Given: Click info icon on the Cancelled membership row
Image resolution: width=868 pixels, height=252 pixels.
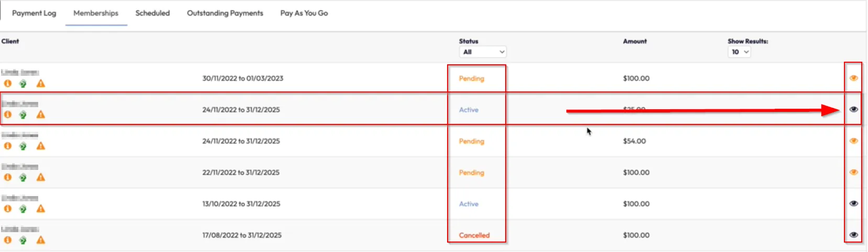Looking at the screenshot, I should 8,240.
